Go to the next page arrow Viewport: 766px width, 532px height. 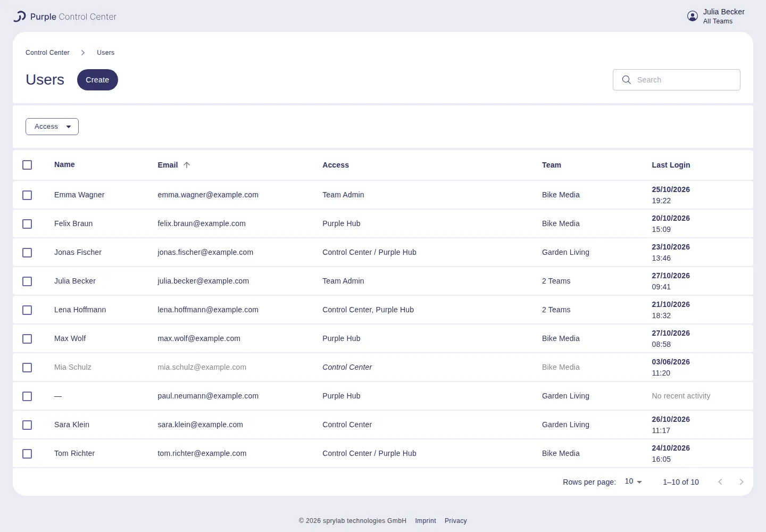pyautogui.click(x=742, y=482)
